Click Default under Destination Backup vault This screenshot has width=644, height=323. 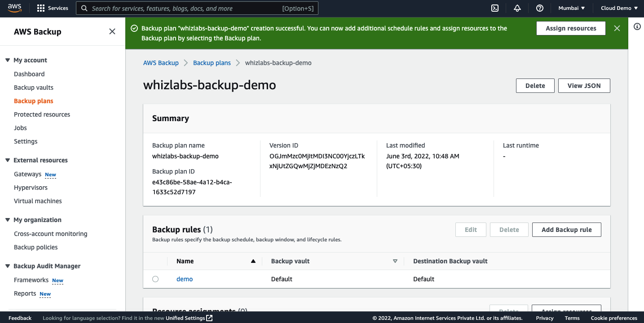pos(423,279)
